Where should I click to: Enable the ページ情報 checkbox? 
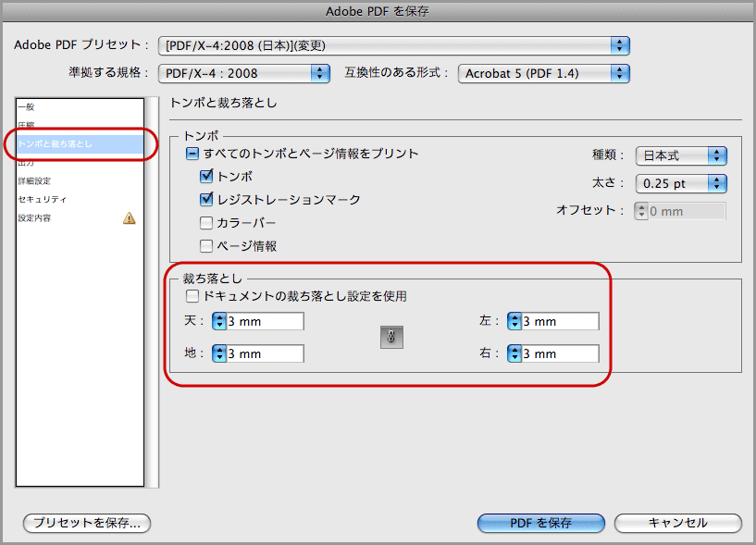[x=205, y=246]
